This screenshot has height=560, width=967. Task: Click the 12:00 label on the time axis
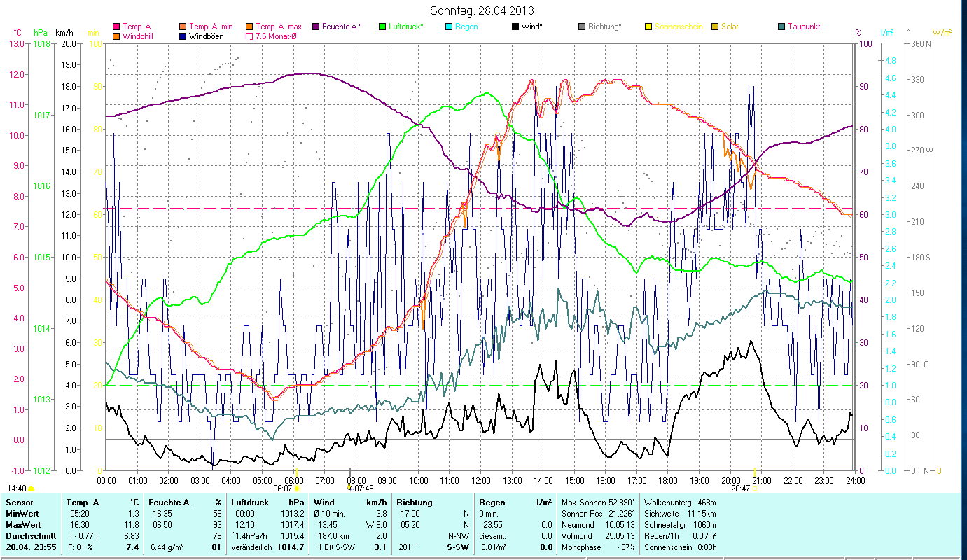(x=481, y=481)
